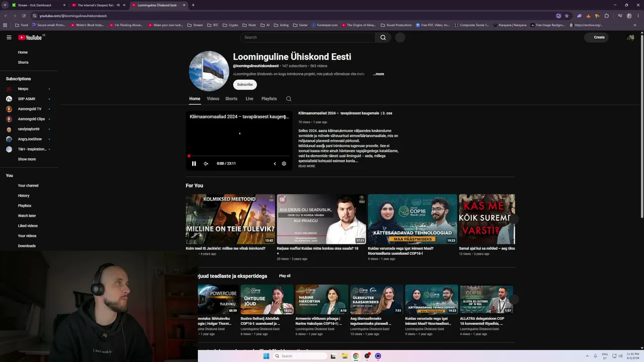Click the voice search microphone button
644x362 pixels.
click(400, 37)
